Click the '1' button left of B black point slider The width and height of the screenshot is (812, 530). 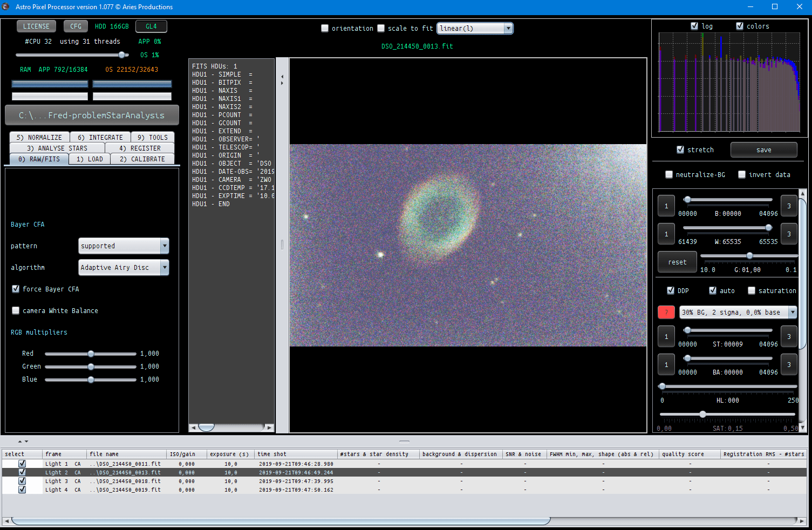coord(666,206)
